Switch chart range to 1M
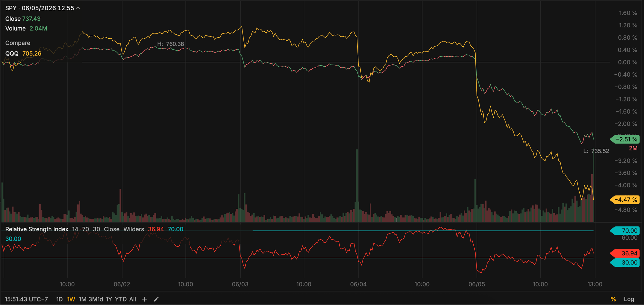This screenshot has width=644, height=305. click(x=82, y=299)
